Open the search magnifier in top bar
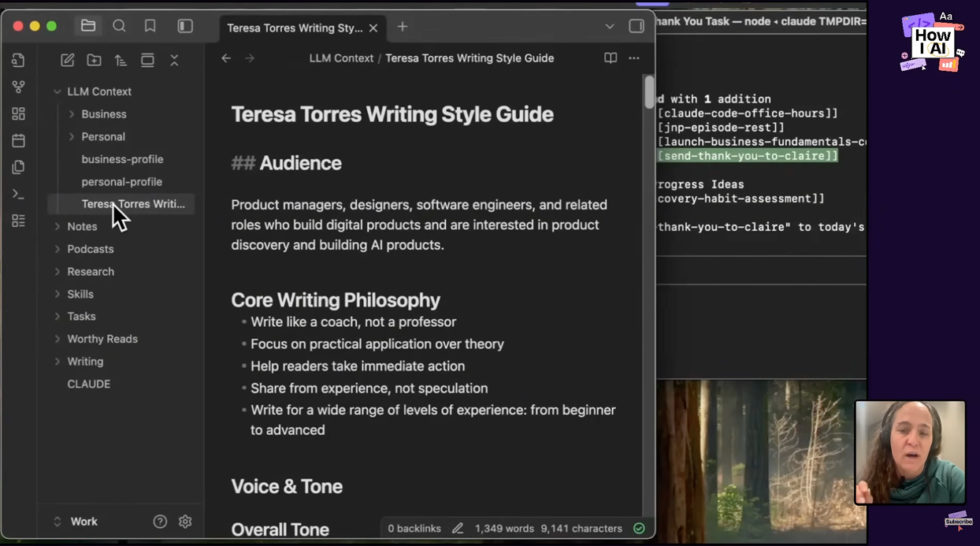This screenshot has height=546, width=980. pyautogui.click(x=119, y=26)
